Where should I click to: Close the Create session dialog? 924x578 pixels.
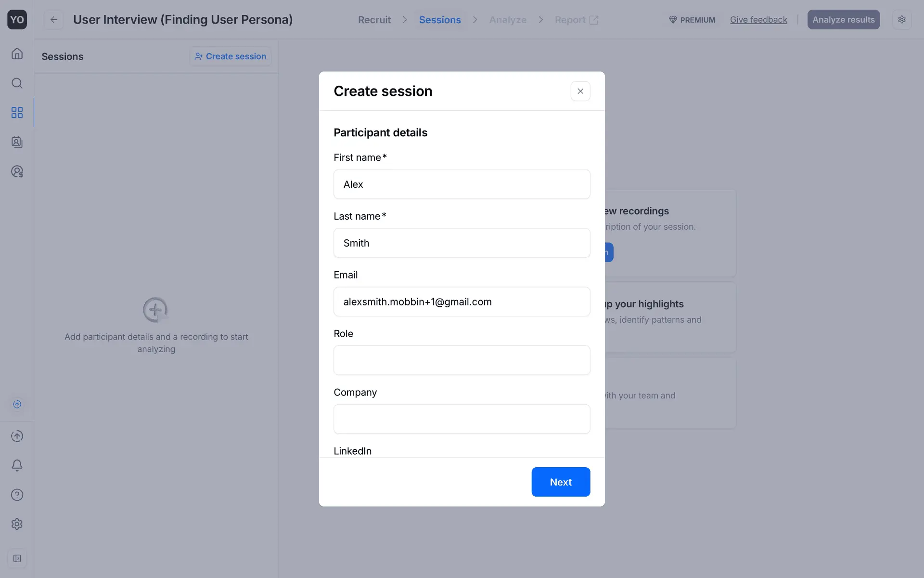(580, 91)
